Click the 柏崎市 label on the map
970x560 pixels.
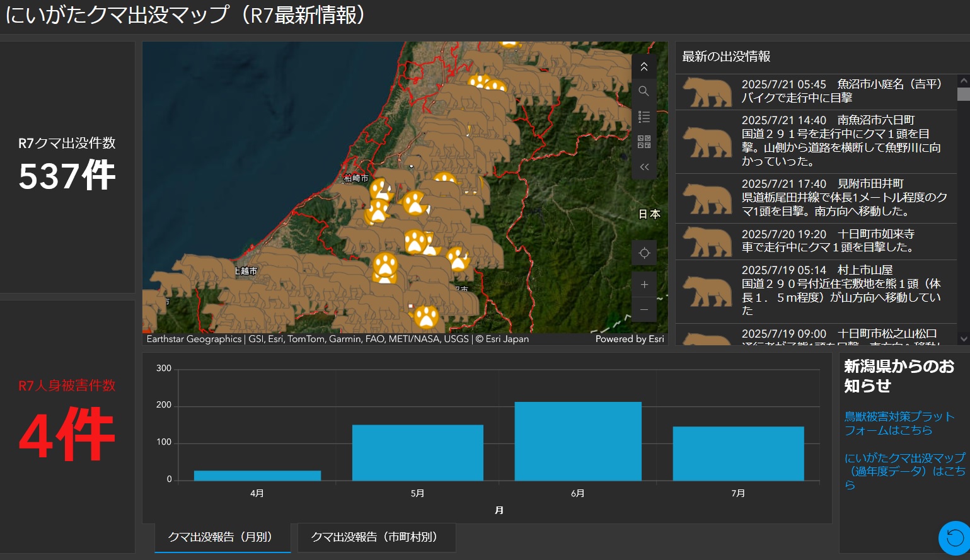coord(356,178)
